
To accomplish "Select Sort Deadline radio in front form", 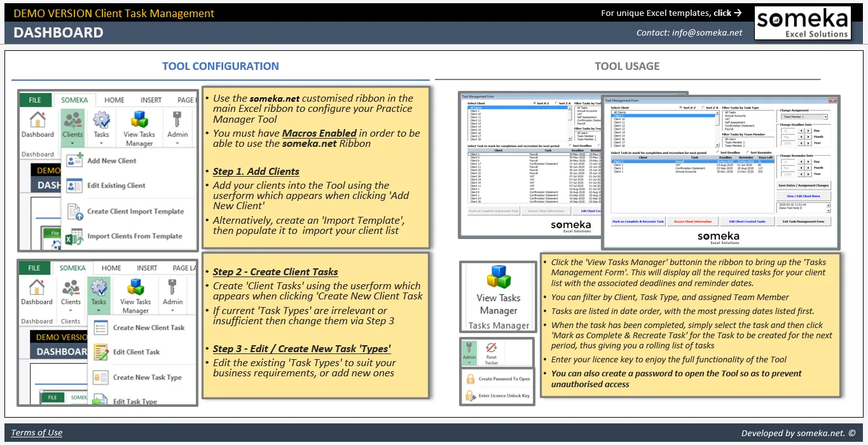I will point(718,153).
